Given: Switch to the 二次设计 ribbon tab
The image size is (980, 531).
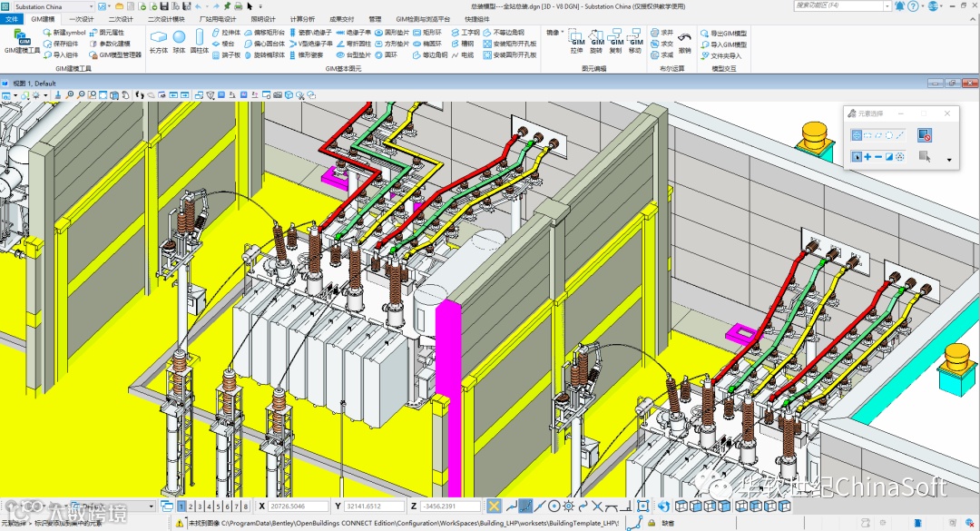Looking at the screenshot, I should pos(120,19).
